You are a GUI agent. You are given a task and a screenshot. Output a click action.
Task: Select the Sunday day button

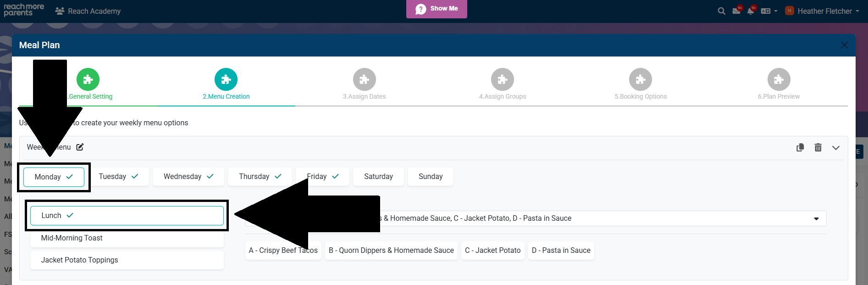click(431, 177)
